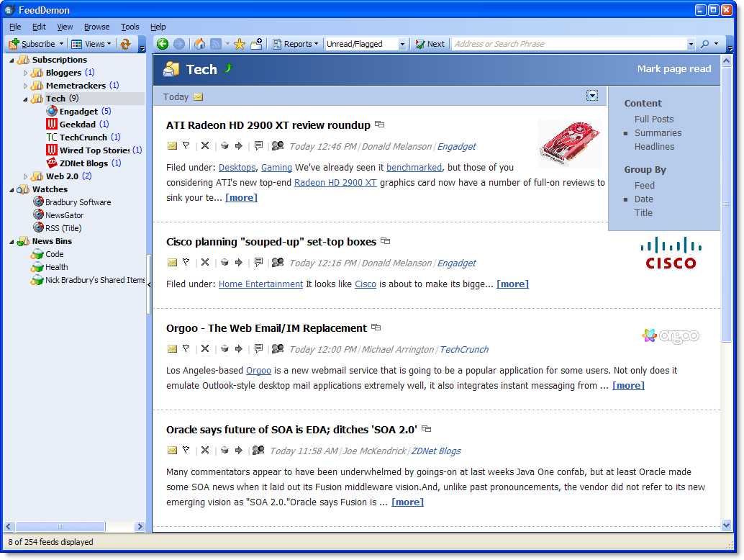
Task: Open the File menu
Action: click(x=15, y=27)
